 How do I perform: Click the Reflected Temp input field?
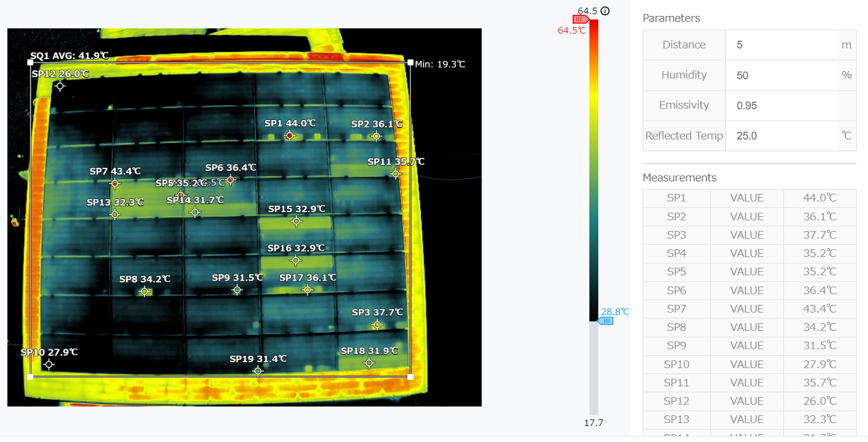(781, 136)
